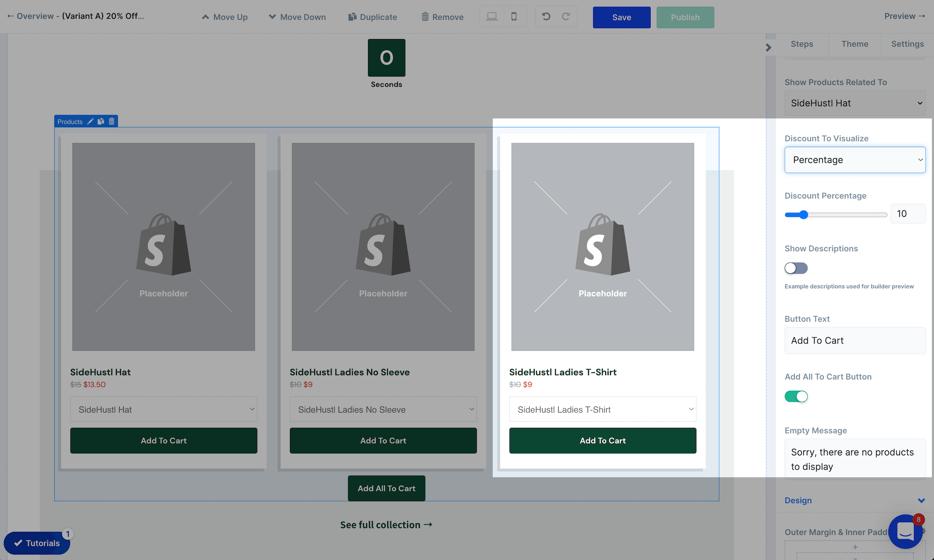Adjust the Discount Percentage slider

coord(803,215)
